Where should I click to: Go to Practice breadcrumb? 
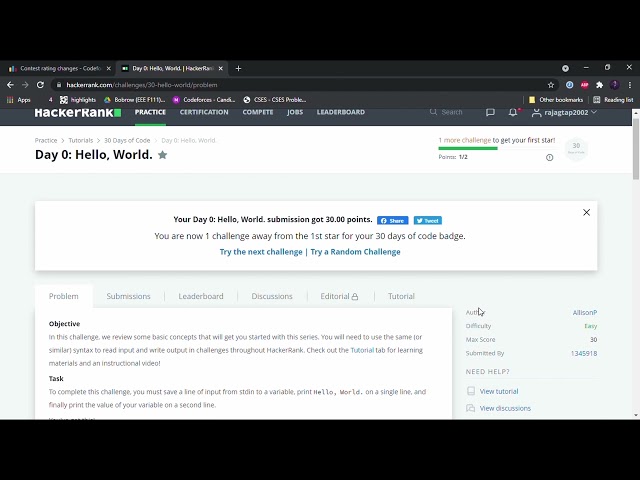click(x=46, y=140)
